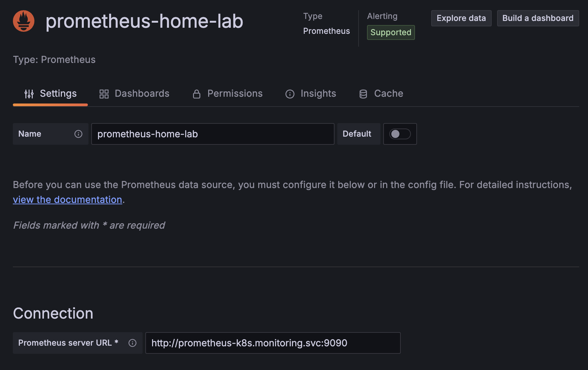Toggle the Default data source switch
The height and width of the screenshot is (370, 588).
(400, 134)
